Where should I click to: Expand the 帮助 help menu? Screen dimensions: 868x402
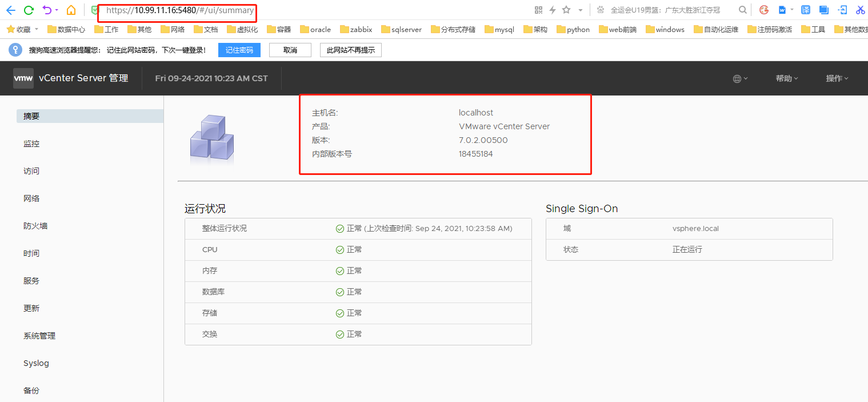787,78
